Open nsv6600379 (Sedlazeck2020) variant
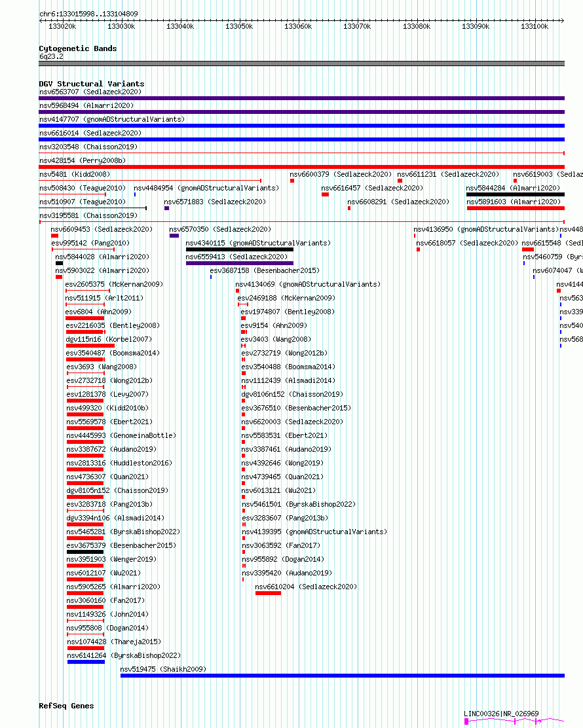Image resolution: width=583 pixels, height=728 pixels. tap(341, 175)
